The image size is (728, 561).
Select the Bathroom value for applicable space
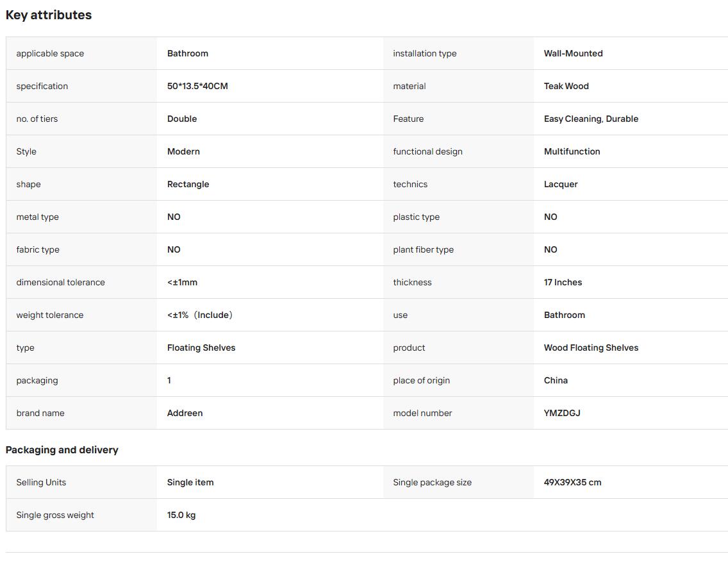188,53
